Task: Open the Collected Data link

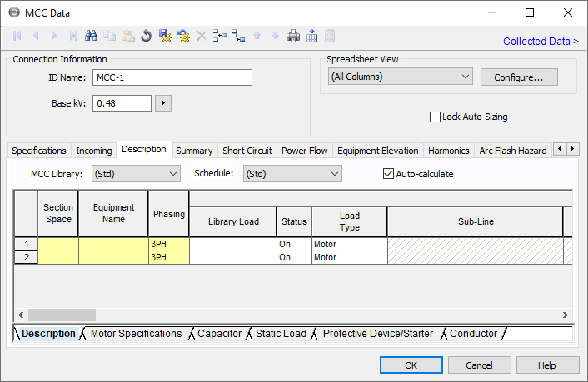Action: click(541, 42)
